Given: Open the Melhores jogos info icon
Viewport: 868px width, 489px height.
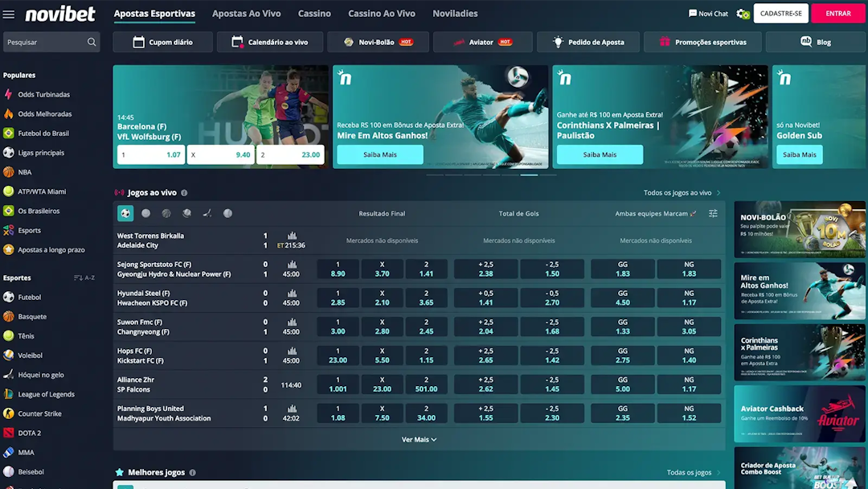Looking at the screenshot, I should pos(193,472).
